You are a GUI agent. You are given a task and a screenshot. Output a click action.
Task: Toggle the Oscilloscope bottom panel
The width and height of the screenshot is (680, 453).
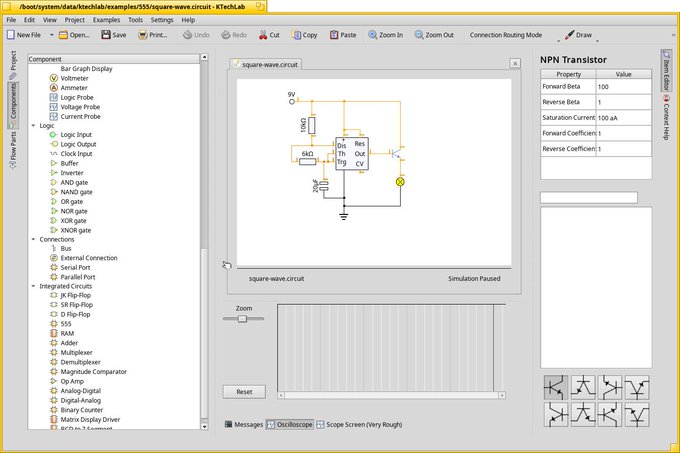tap(289, 424)
